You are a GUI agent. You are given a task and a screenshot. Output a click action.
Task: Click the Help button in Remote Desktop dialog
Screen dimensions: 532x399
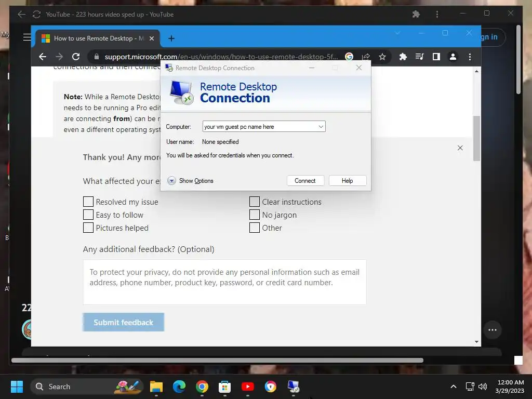(x=348, y=180)
